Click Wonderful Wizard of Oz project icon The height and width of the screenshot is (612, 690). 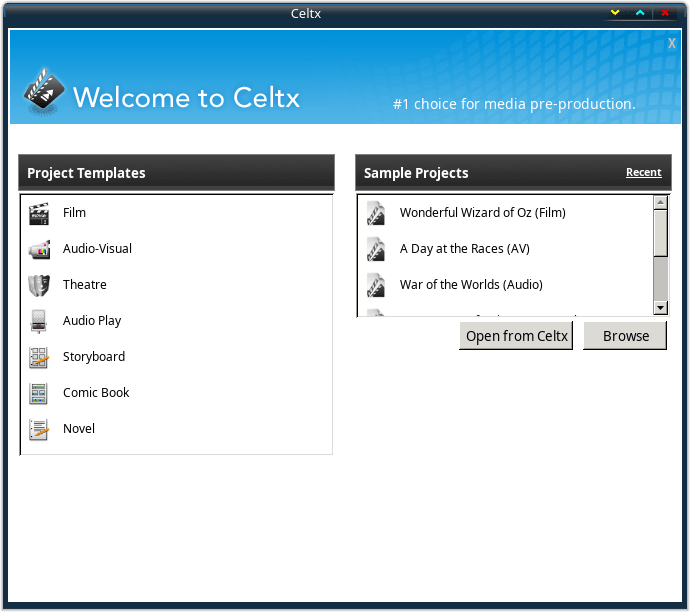[x=376, y=213]
